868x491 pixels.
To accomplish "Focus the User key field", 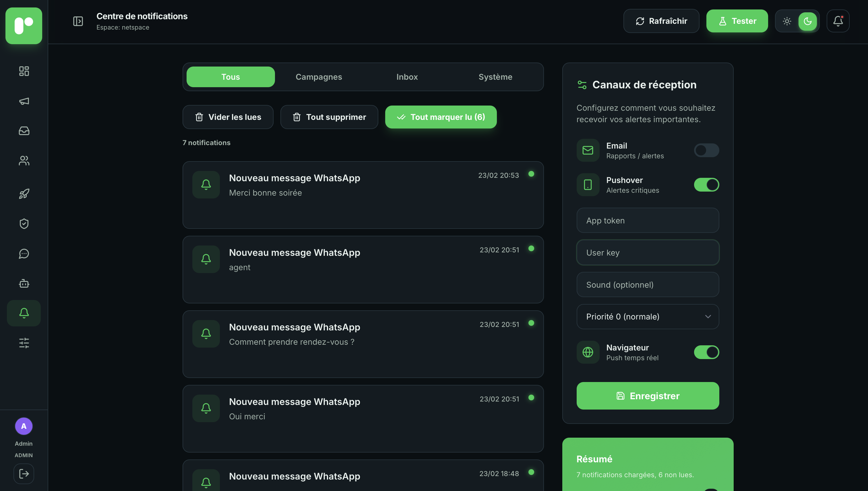I will (x=648, y=253).
